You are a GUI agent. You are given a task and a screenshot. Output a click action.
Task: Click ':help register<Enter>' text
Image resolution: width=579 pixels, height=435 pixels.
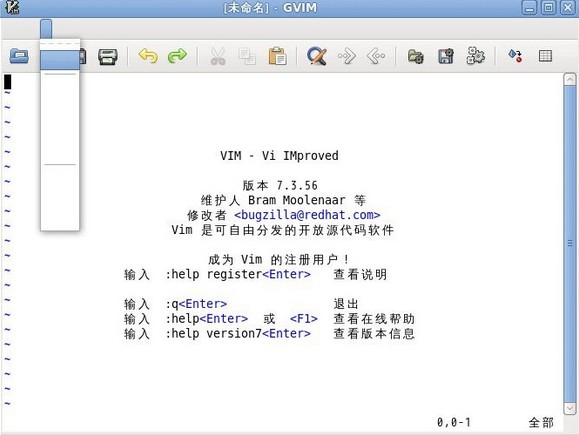(x=238, y=274)
